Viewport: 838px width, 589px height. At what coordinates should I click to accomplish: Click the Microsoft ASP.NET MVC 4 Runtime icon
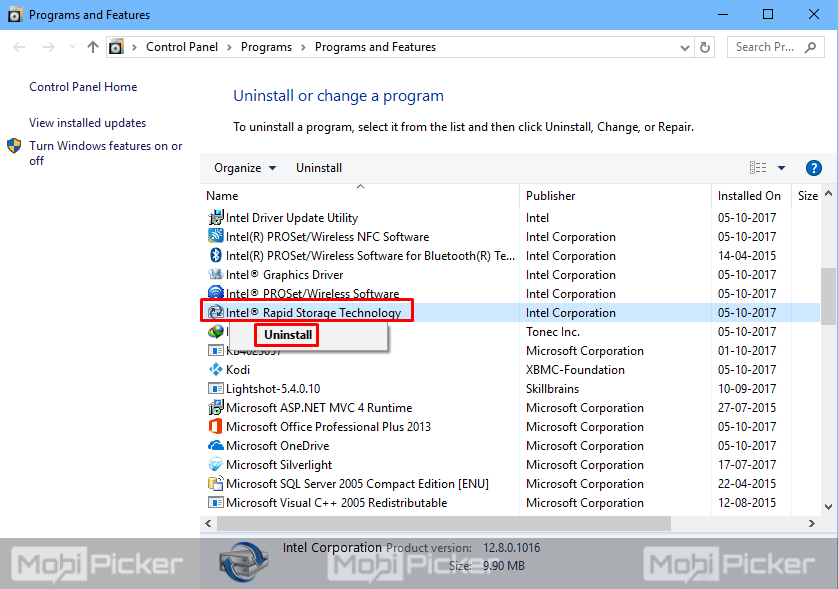215,407
